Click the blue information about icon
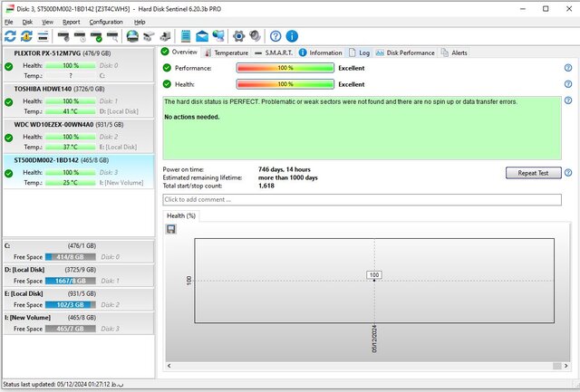The image size is (580, 392). pyautogui.click(x=292, y=36)
